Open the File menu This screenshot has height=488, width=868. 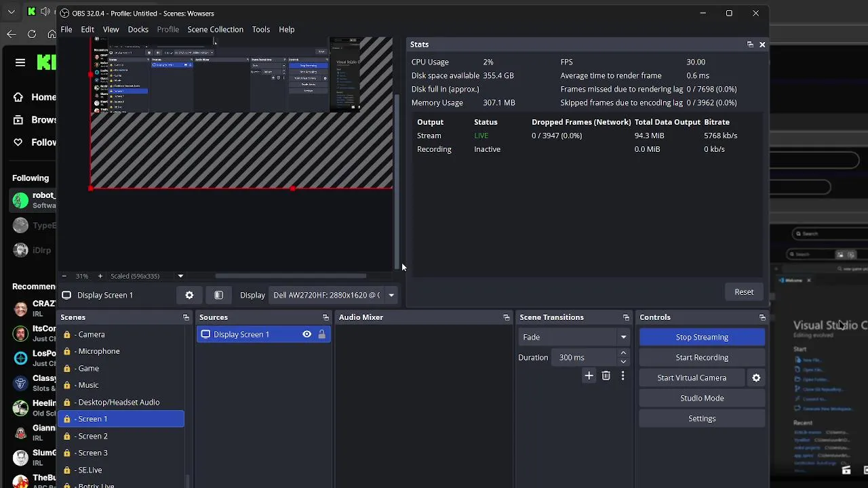[x=66, y=29]
